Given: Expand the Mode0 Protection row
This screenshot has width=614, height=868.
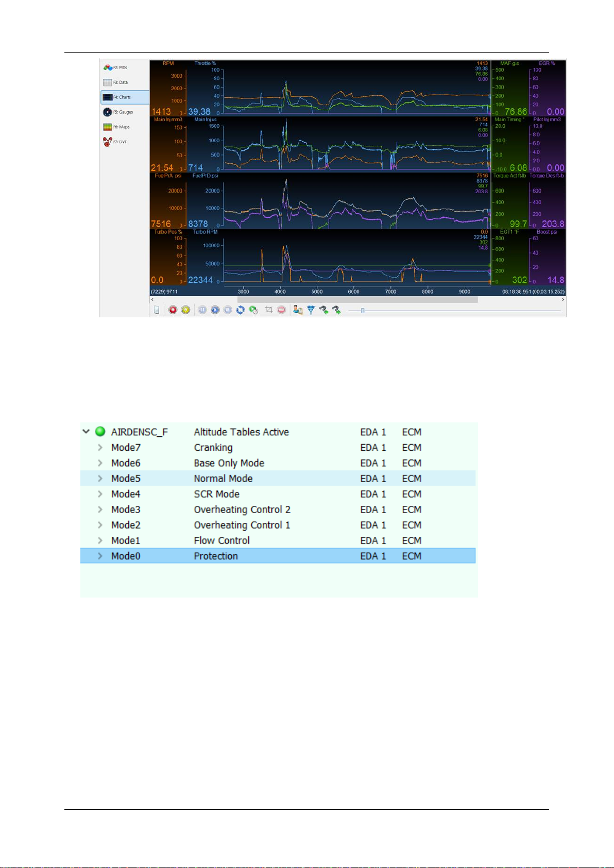Looking at the screenshot, I should point(100,556).
